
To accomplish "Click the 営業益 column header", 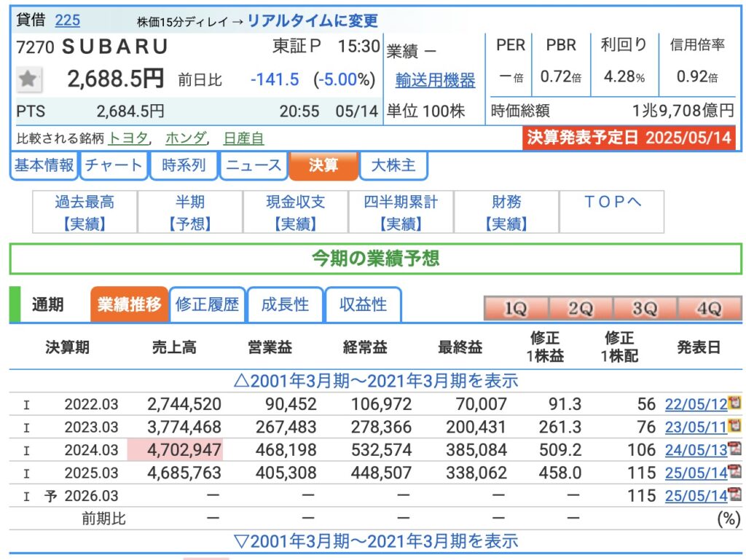I will click(270, 347).
